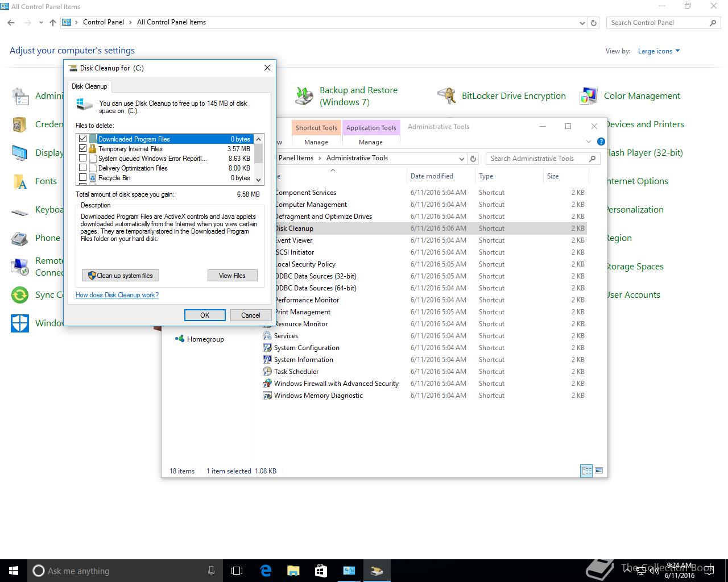The width and height of the screenshot is (728, 582).
Task: Select Windows Memory Diagnostic icon
Action: pyautogui.click(x=267, y=396)
